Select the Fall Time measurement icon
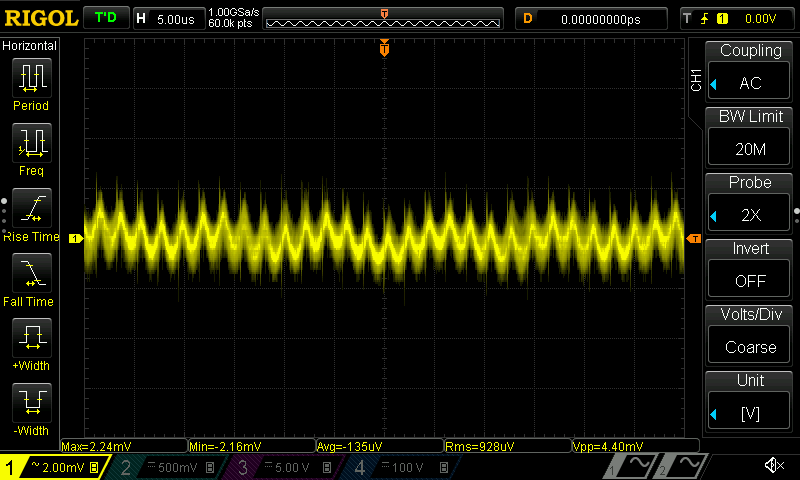Image resolution: width=800 pixels, height=480 pixels. click(x=32, y=273)
